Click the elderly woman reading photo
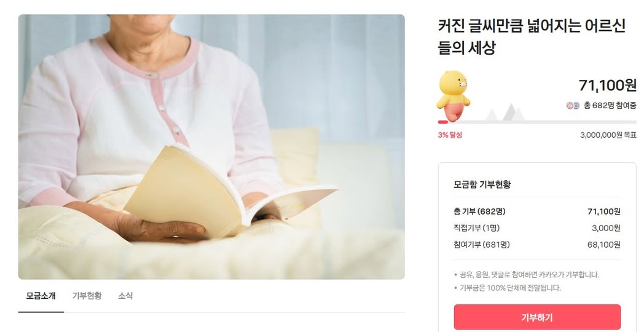The width and height of the screenshot is (644, 332). pyautogui.click(x=211, y=147)
